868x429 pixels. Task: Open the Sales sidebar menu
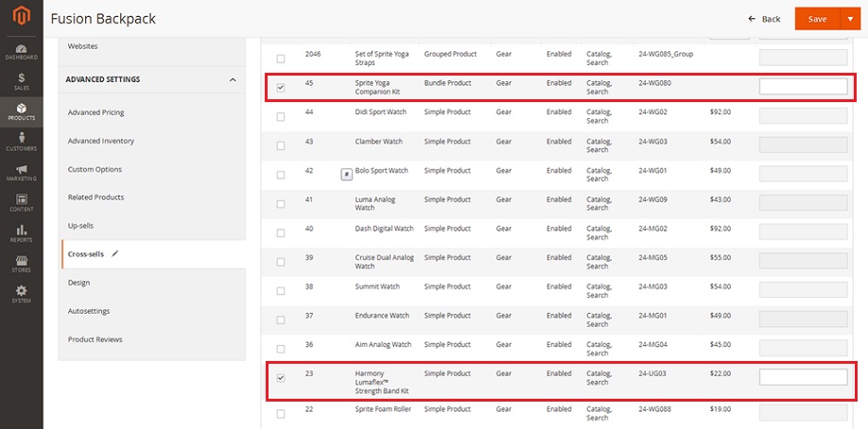click(21, 81)
